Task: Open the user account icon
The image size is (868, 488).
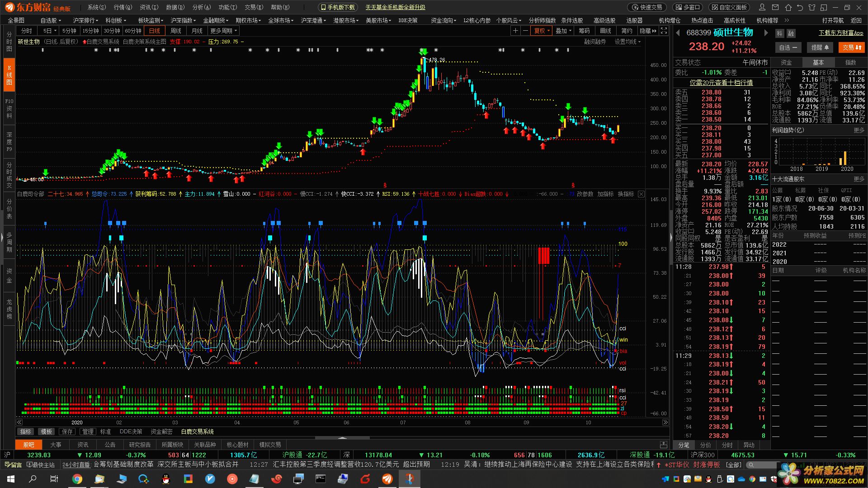Action: coord(763,7)
